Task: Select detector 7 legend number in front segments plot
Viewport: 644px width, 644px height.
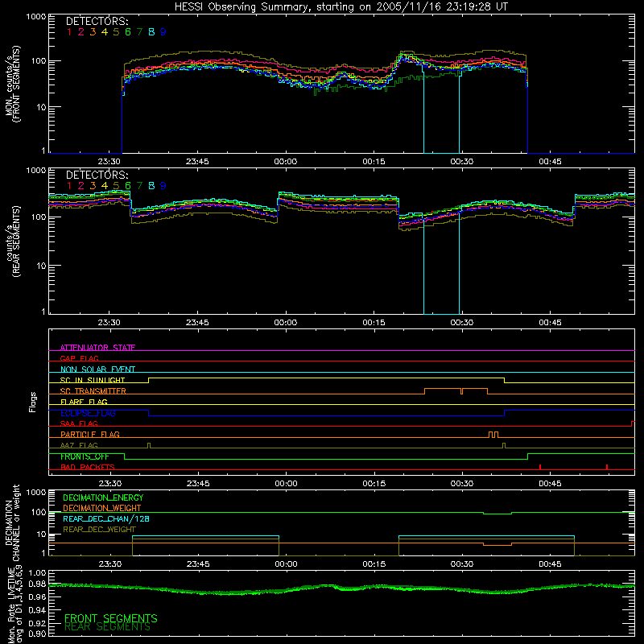Action: tap(139, 32)
